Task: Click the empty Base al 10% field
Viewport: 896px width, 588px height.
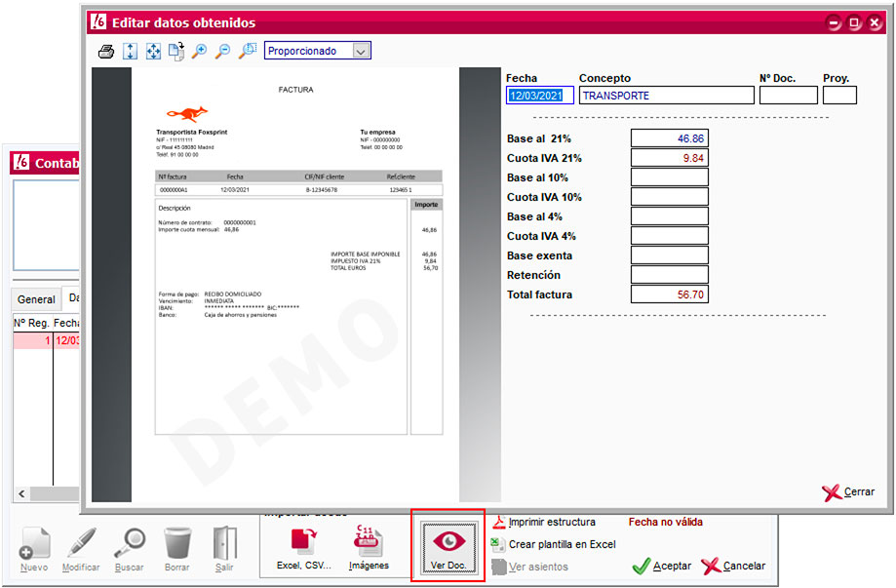Action: pyautogui.click(x=669, y=177)
